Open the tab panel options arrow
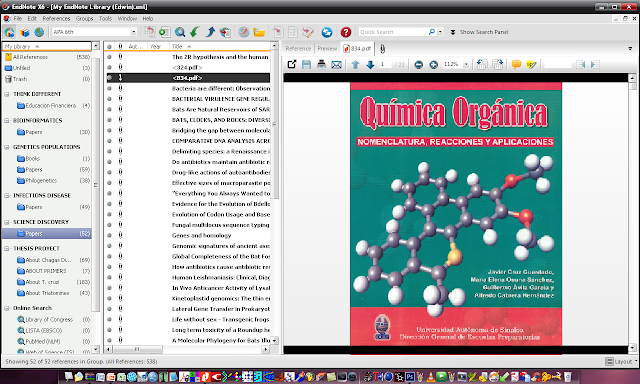This screenshot has height=384, width=640. pos(630,49)
